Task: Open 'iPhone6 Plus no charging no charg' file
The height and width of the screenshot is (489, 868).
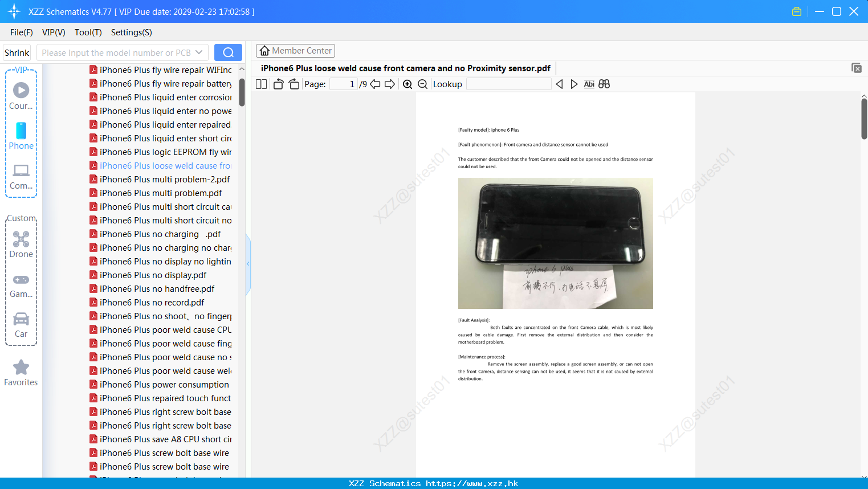Action: click(x=161, y=248)
